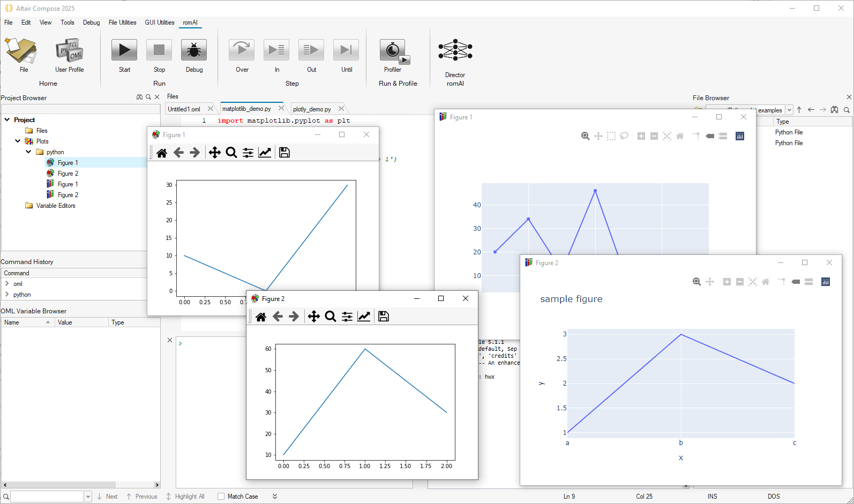Click Home icon in matplotlib Figure 1 toolbar
This screenshot has width=854, height=504.
[162, 153]
